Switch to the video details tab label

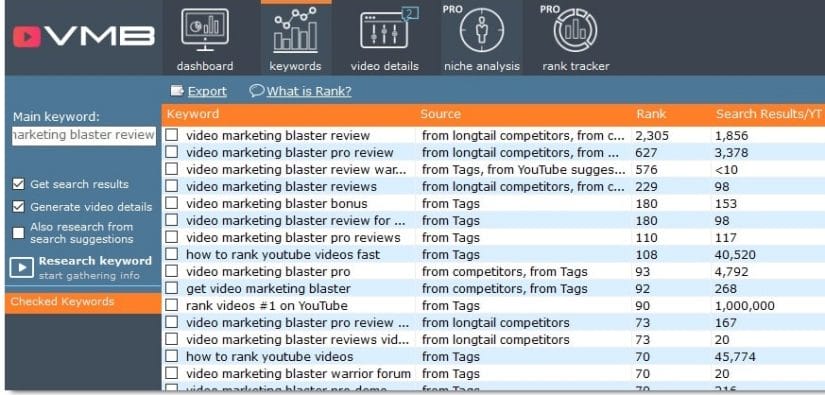pyautogui.click(x=385, y=66)
